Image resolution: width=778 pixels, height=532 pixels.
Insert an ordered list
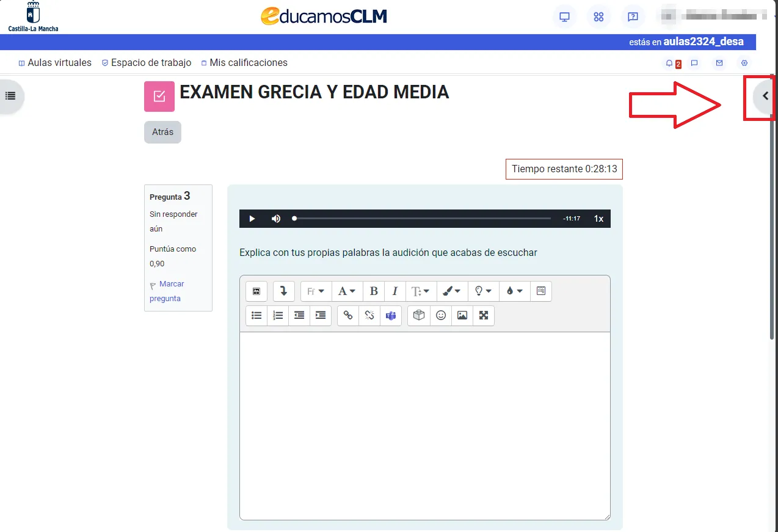[x=277, y=315]
